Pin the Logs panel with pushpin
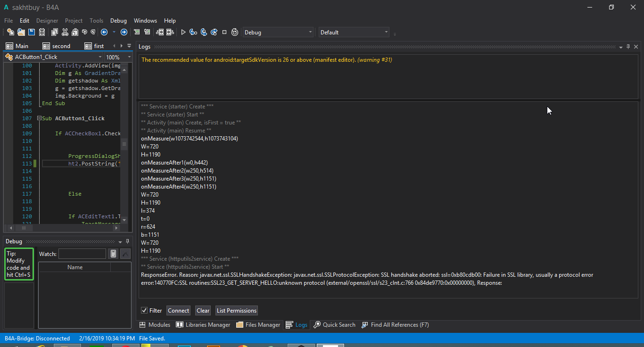Image resolution: width=644 pixels, height=347 pixels. pos(628,47)
